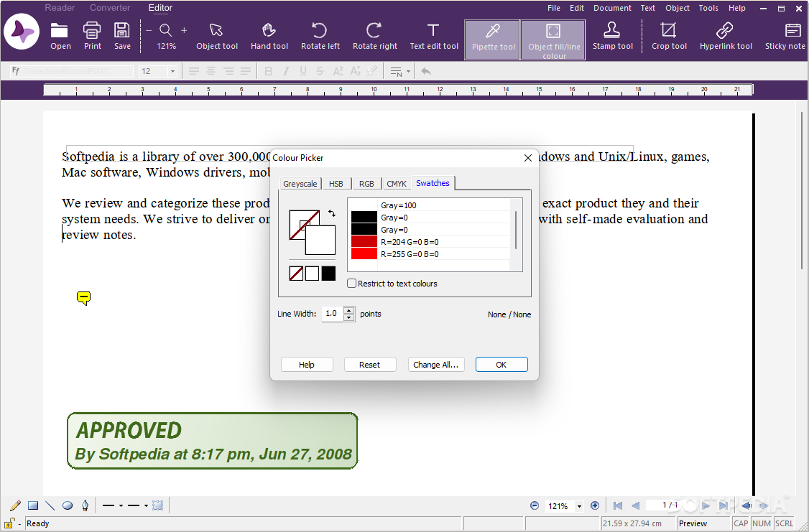Open the bottom 121% zoom dropdown
809x532 pixels.
point(579,506)
